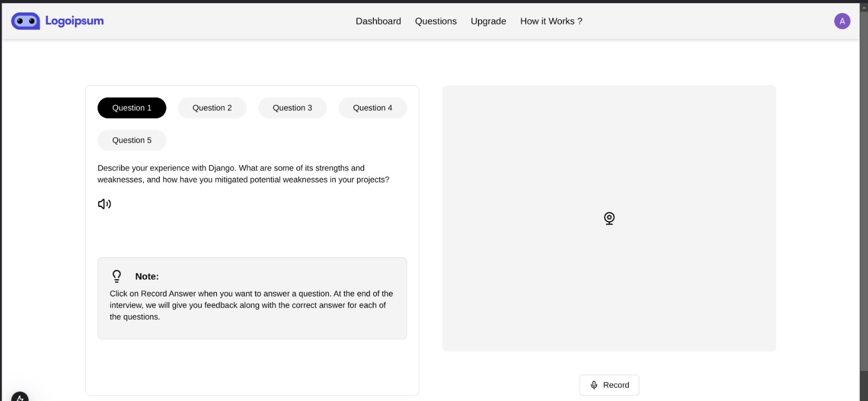
Task: Click the webcam icon in the video panel
Action: coord(609,218)
